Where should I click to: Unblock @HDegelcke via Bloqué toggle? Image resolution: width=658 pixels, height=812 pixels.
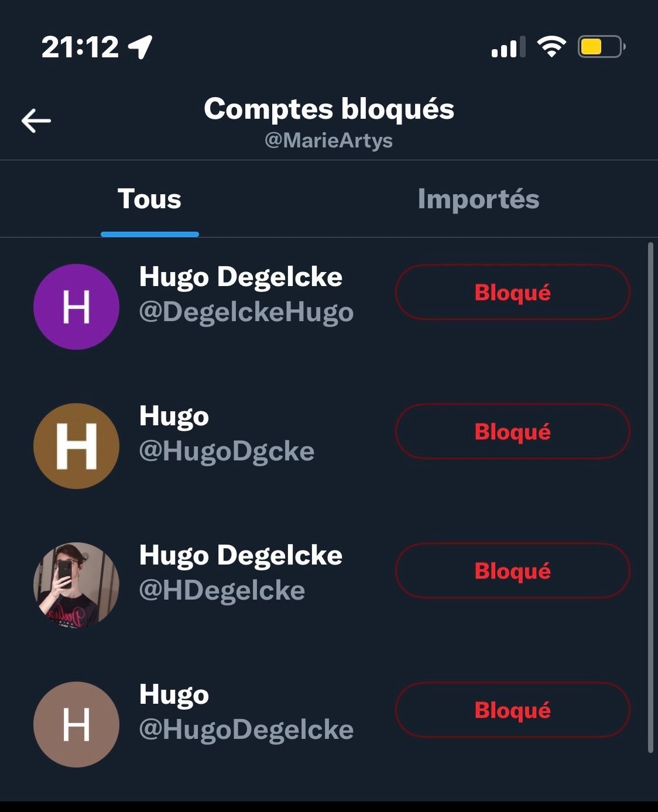point(513,570)
